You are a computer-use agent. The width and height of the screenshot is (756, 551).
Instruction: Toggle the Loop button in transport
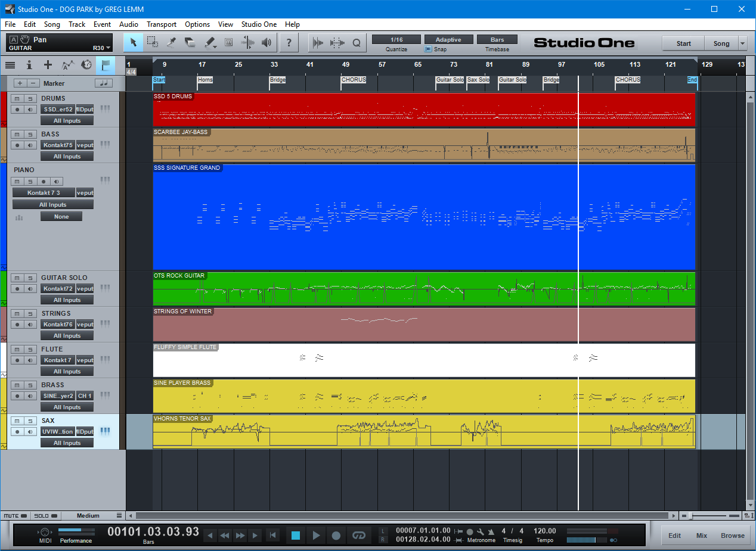(358, 536)
